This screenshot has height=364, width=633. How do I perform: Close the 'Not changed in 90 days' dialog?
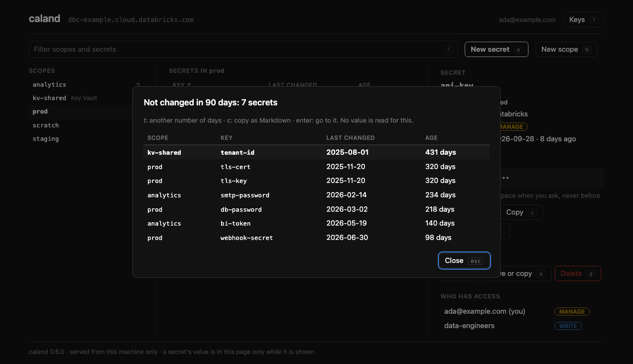[464, 261]
